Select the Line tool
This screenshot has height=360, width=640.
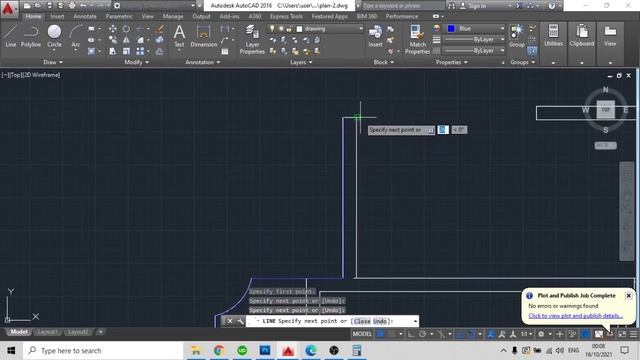coord(11,36)
